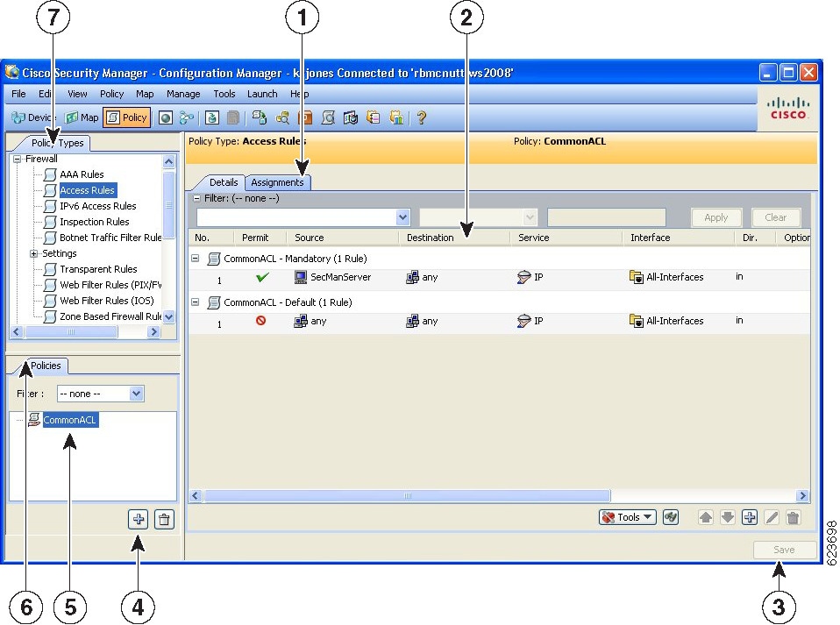The width and height of the screenshot is (840, 625).
Task: Select Access Rules in policy tree
Action: 88,190
